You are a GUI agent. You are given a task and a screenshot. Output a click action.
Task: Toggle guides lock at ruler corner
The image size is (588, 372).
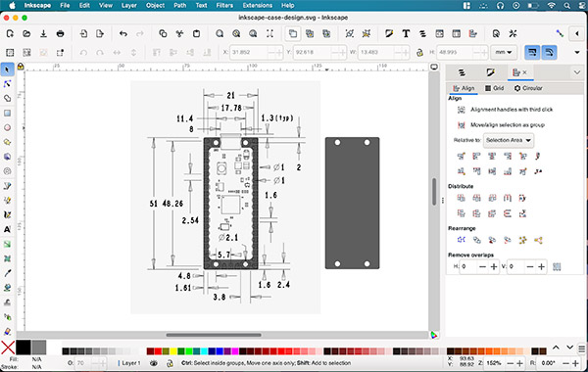(21, 67)
